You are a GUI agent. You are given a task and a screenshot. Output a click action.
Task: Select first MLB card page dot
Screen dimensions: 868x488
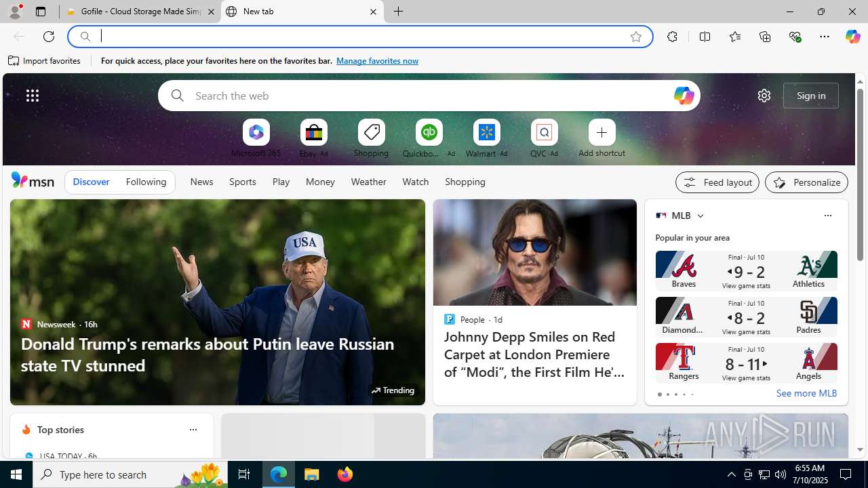click(659, 394)
